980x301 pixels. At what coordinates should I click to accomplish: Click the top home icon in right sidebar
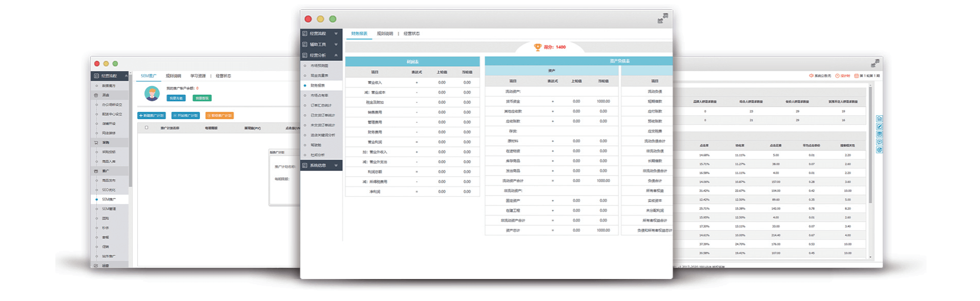[x=879, y=119]
